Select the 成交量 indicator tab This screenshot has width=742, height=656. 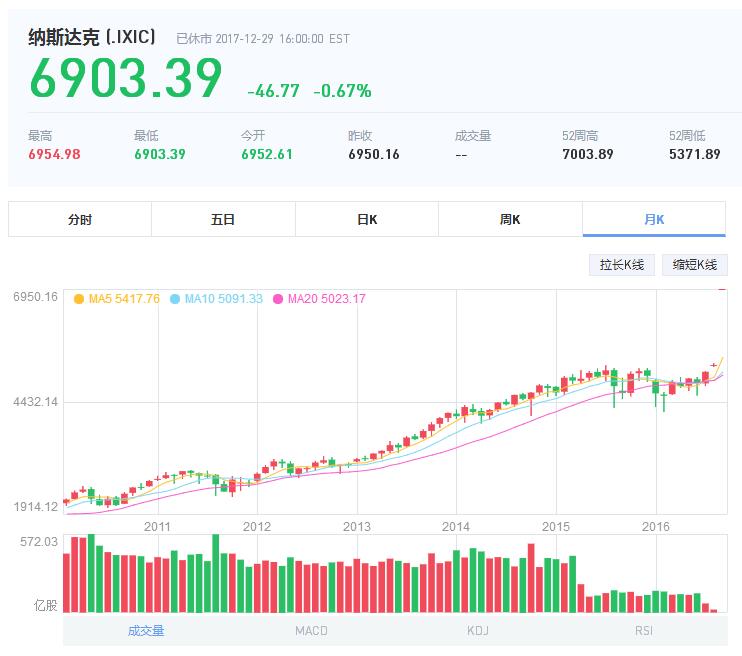click(146, 631)
